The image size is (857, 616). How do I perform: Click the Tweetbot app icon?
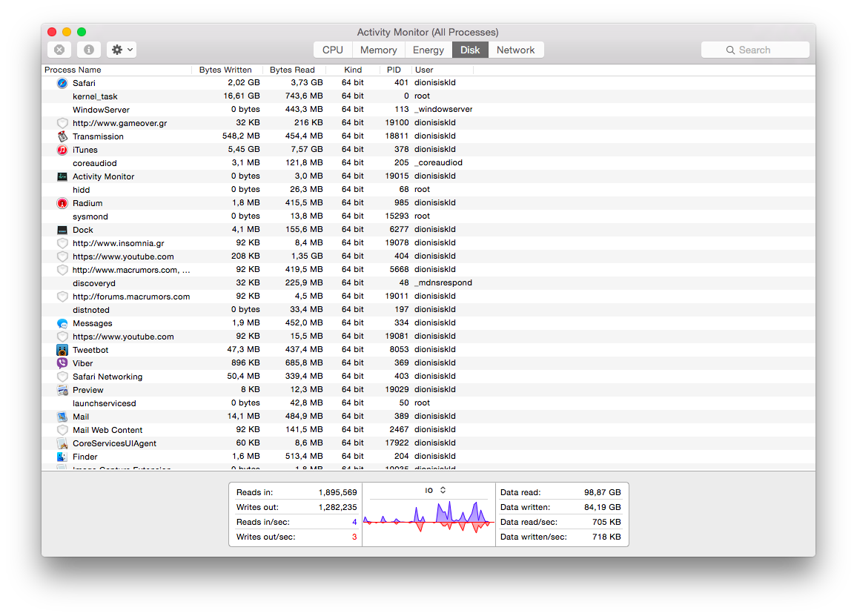[x=62, y=350]
